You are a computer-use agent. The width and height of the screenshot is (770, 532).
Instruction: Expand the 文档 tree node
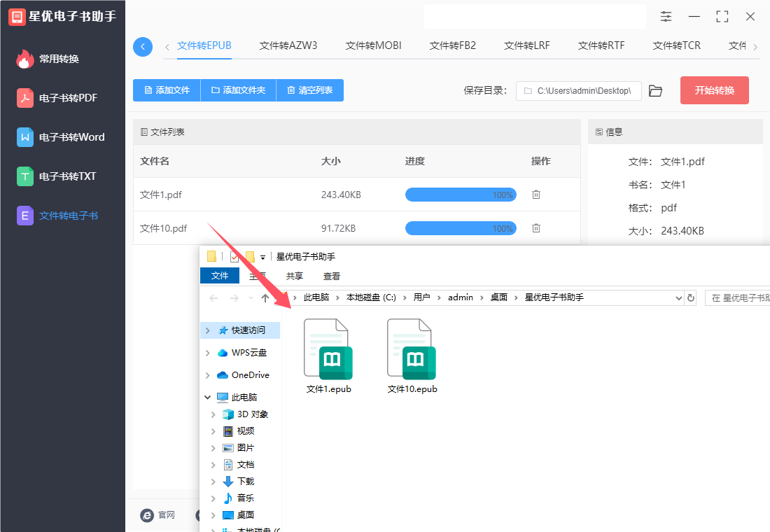[213, 465]
